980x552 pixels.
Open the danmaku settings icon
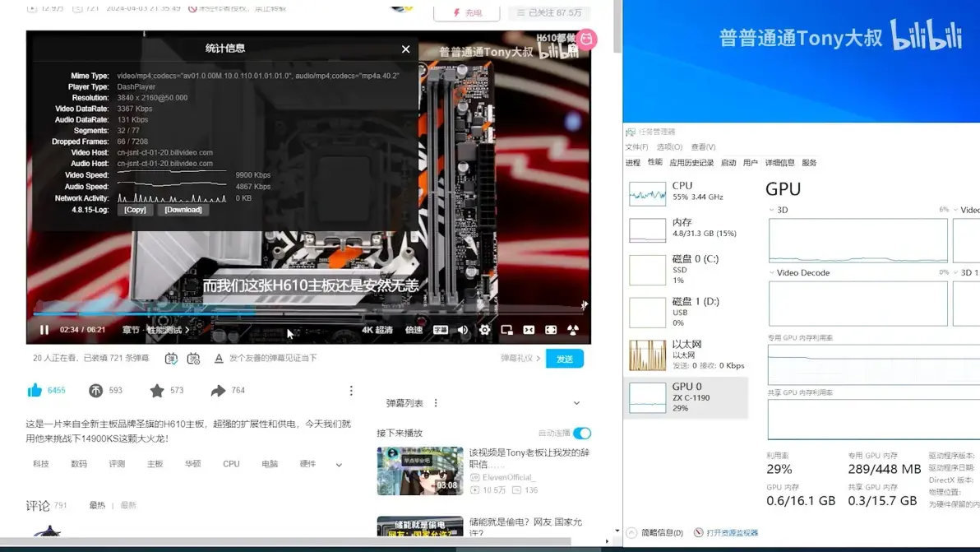click(194, 358)
